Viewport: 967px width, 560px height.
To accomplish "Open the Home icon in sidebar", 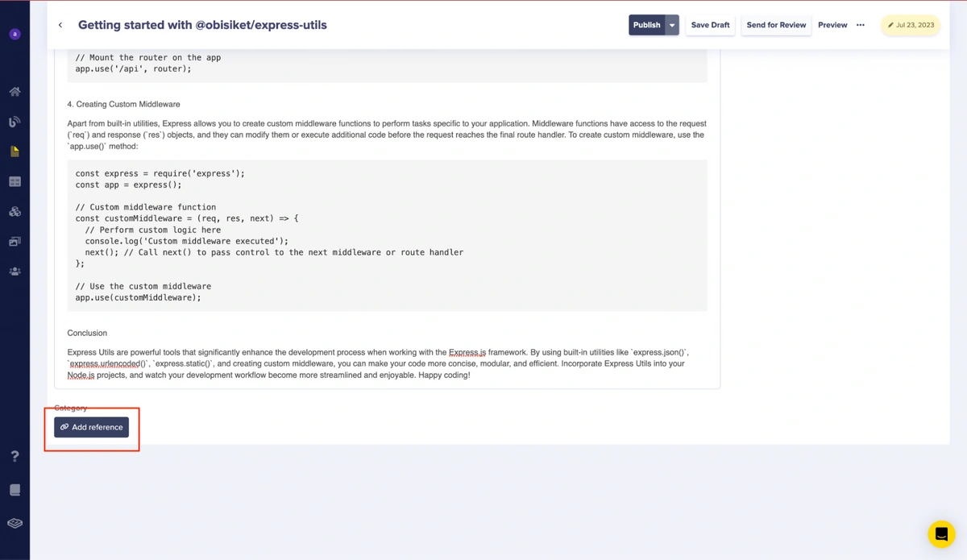I will [x=15, y=92].
